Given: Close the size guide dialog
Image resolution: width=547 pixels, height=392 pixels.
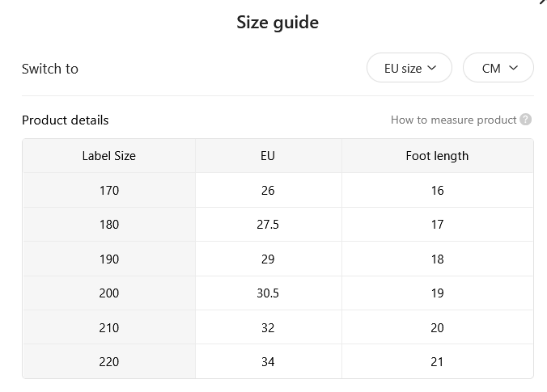Looking at the screenshot, I should 542,2.
